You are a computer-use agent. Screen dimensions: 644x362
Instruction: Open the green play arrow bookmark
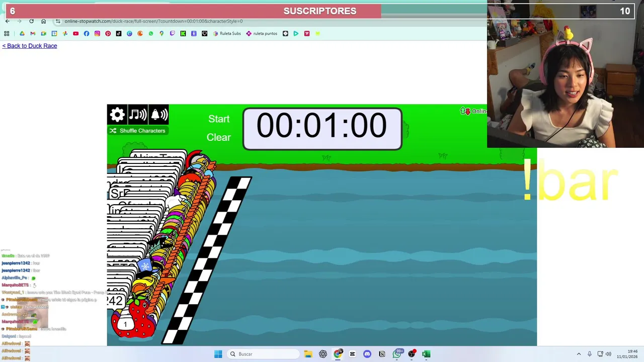[296, 34]
